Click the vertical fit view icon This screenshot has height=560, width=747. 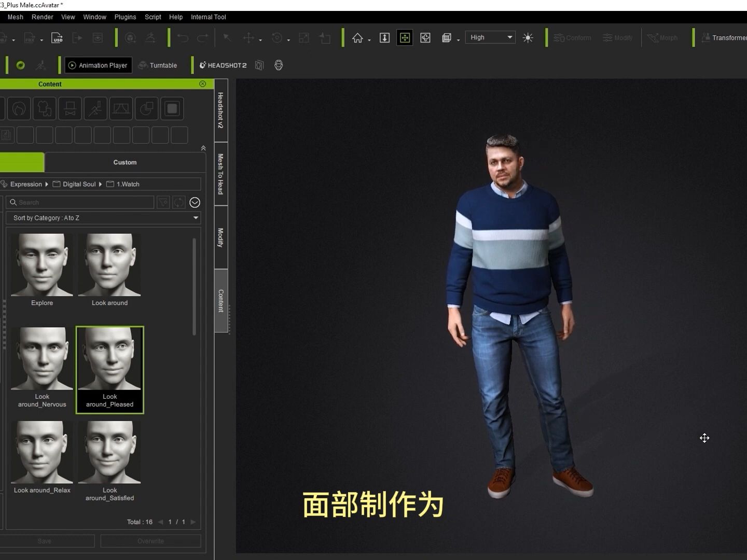384,38
